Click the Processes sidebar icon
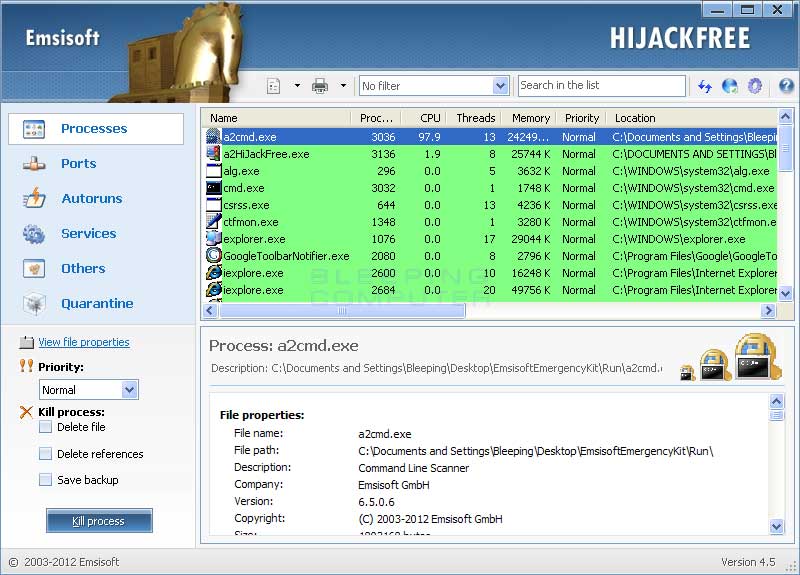The image size is (800, 575). coord(34,129)
